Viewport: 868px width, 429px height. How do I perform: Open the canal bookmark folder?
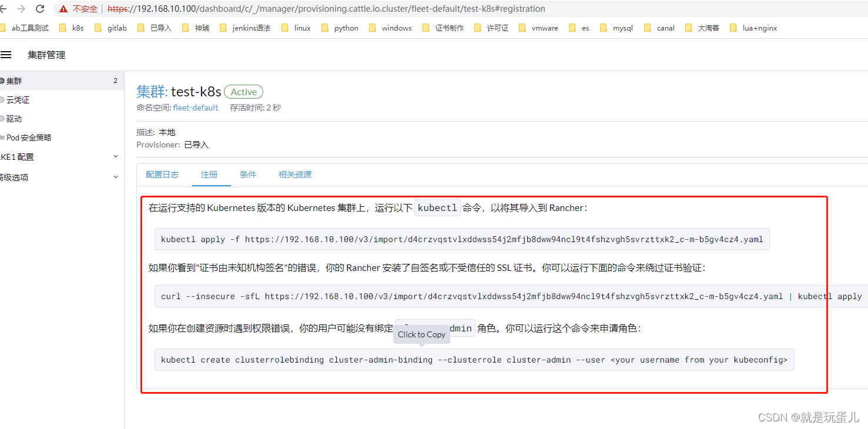(x=659, y=28)
